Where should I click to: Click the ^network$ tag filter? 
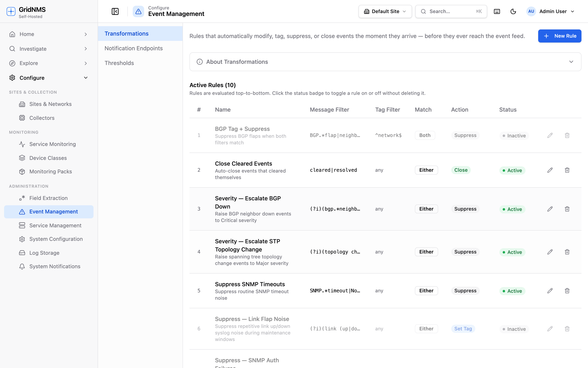coord(388,135)
